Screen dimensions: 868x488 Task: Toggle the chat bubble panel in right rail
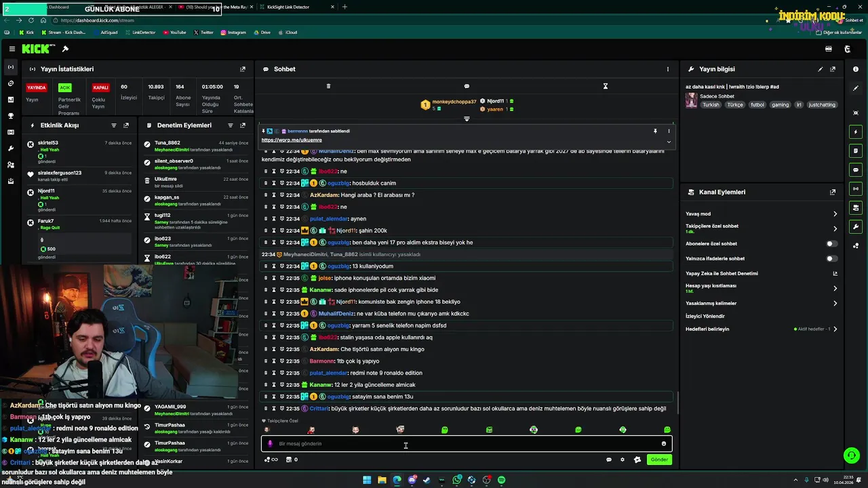856,169
